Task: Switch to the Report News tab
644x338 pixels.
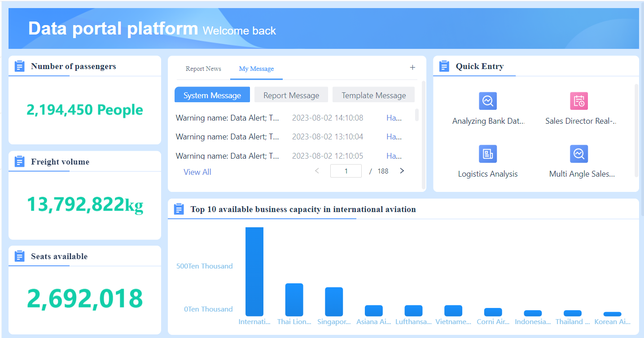Action: click(203, 69)
